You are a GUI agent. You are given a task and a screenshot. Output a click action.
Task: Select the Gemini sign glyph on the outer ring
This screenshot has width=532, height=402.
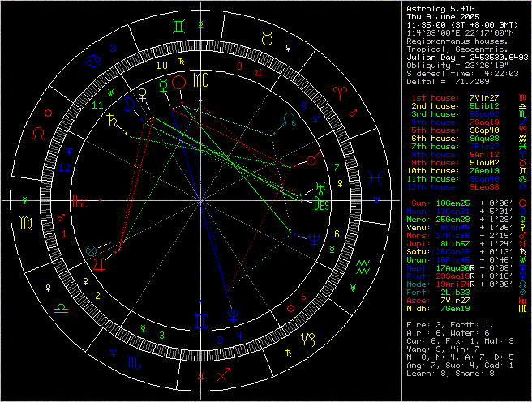pos(178,27)
